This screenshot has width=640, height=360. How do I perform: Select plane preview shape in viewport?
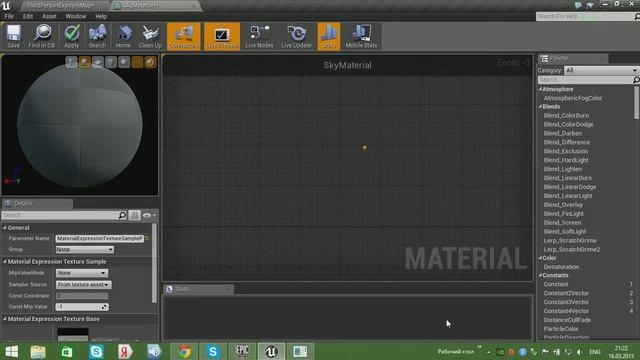pyautogui.click(x=98, y=62)
